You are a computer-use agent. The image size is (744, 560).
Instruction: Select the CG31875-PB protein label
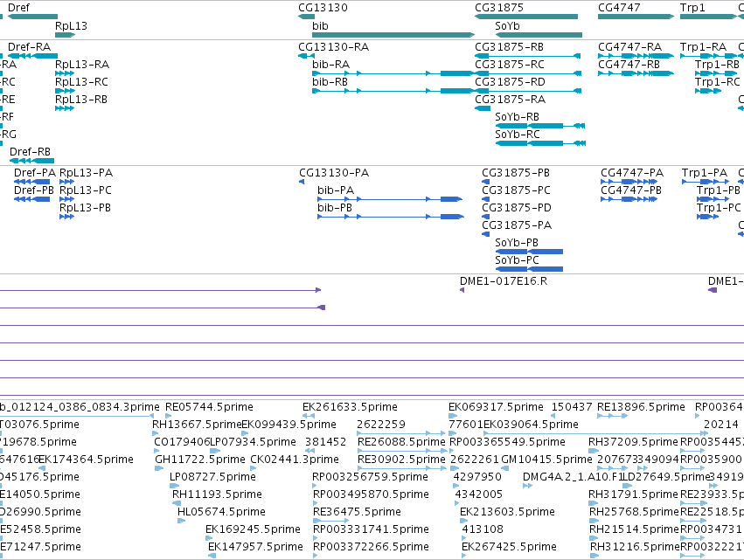pos(516,173)
